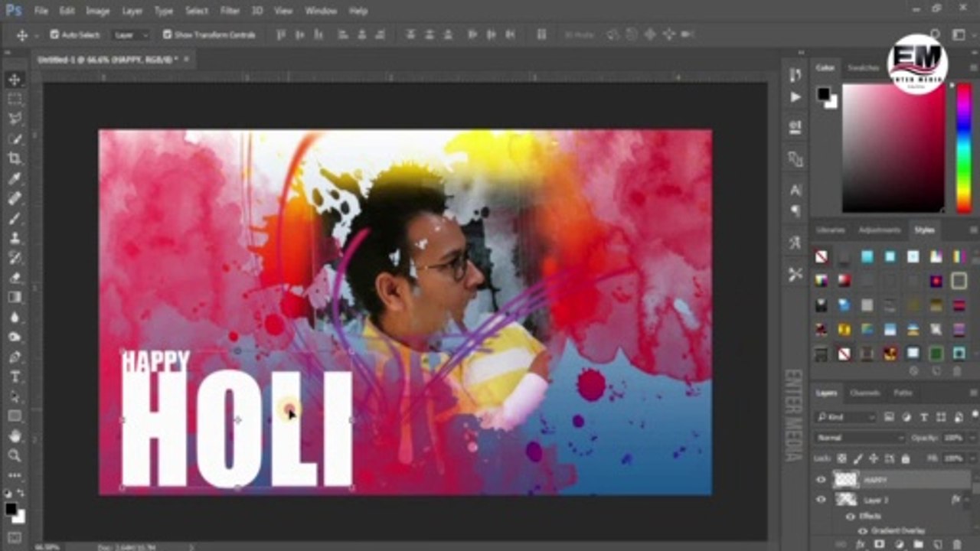Open the Styles panel options menu
Screen dimensions: 980x551
(973, 230)
